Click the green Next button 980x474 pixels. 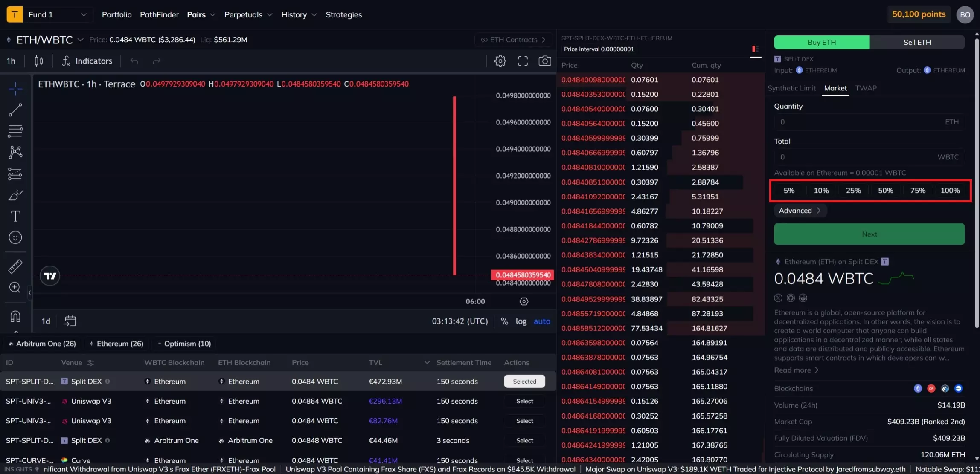click(869, 234)
